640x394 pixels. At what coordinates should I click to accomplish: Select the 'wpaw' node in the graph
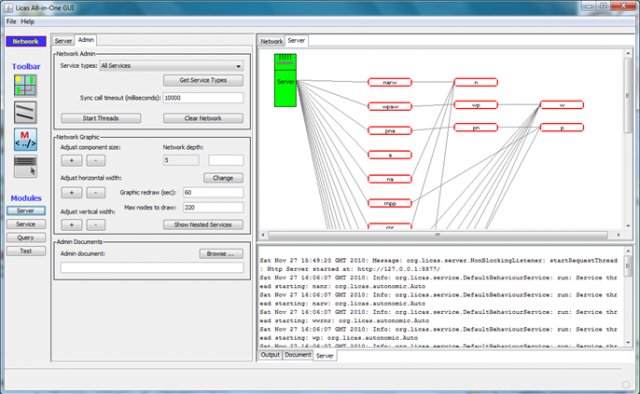click(x=390, y=107)
